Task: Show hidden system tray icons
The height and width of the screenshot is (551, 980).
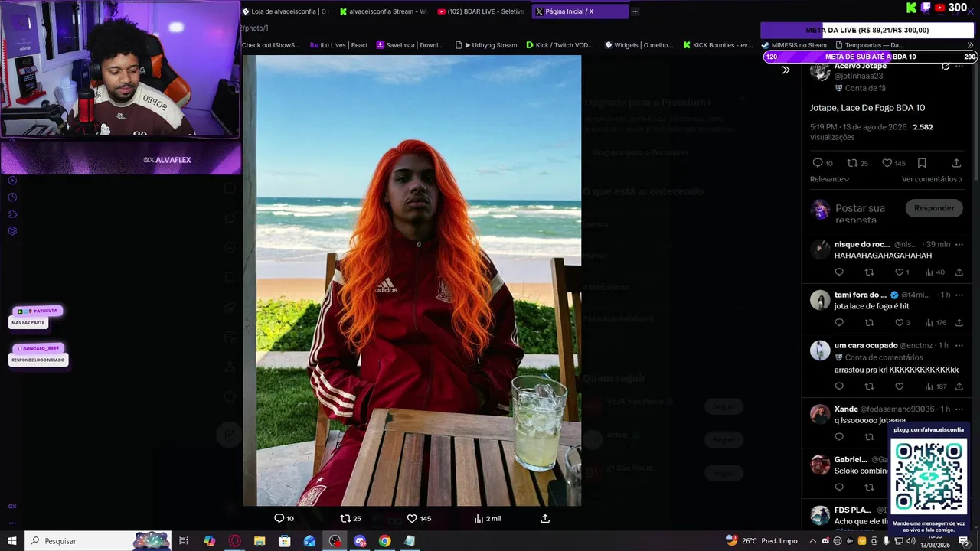Action: pos(813,541)
